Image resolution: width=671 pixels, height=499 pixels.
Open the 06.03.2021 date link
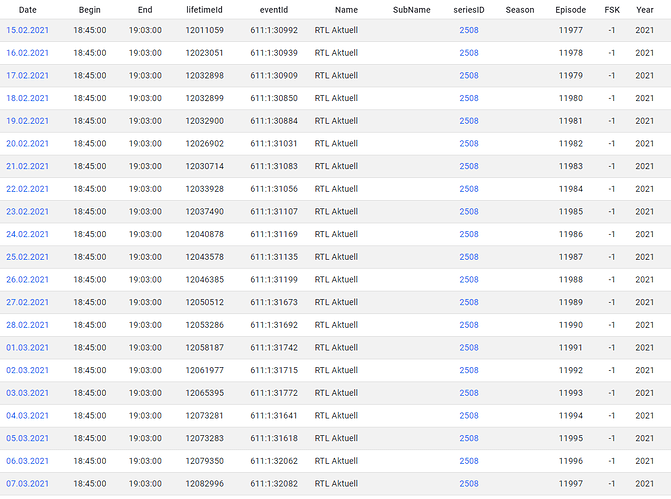pyautogui.click(x=27, y=461)
